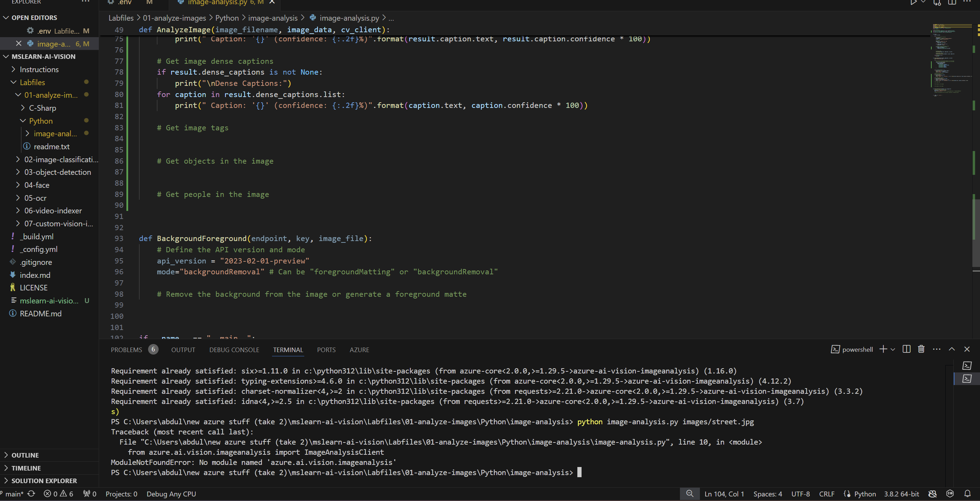This screenshot has height=501, width=980.
Task: Open the Ln 104, Col 1 position indicator
Action: pos(724,494)
